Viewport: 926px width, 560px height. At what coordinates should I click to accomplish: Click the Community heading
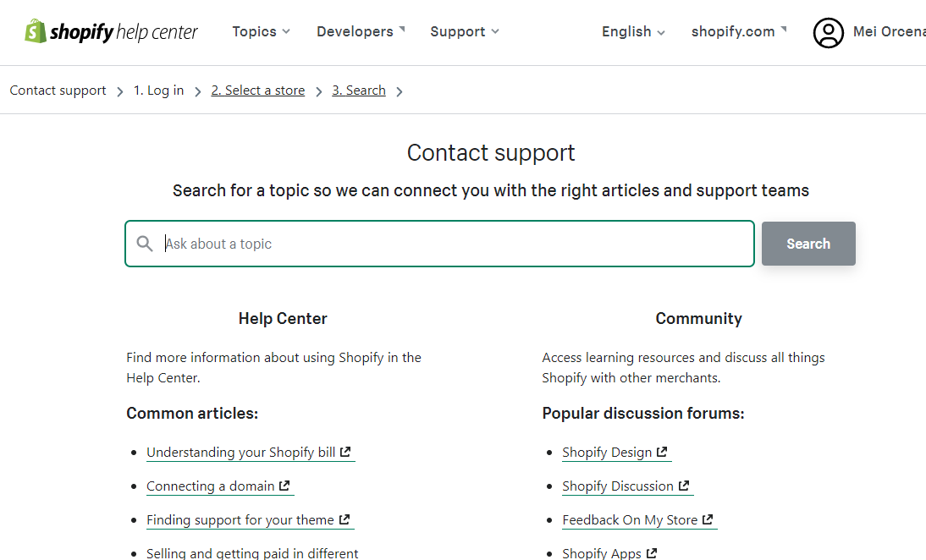coord(698,318)
